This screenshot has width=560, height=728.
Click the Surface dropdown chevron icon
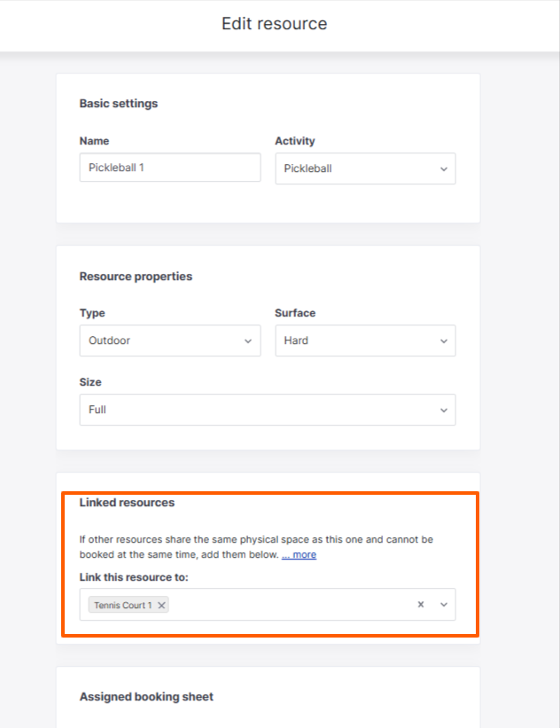444,341
